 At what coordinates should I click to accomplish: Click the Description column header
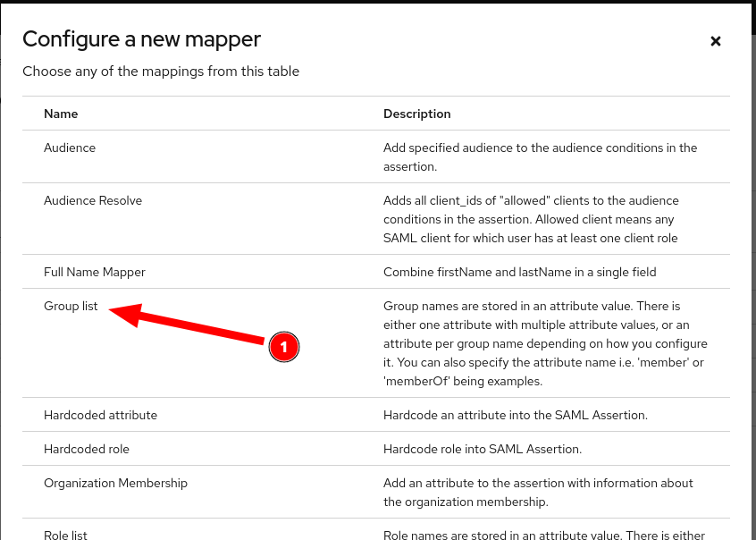pos(416,114)
